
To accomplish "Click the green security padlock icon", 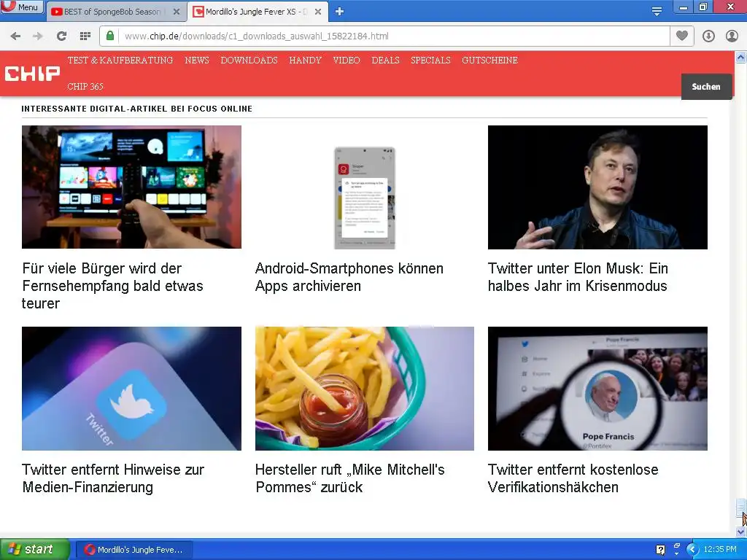I will coord(110,36).
